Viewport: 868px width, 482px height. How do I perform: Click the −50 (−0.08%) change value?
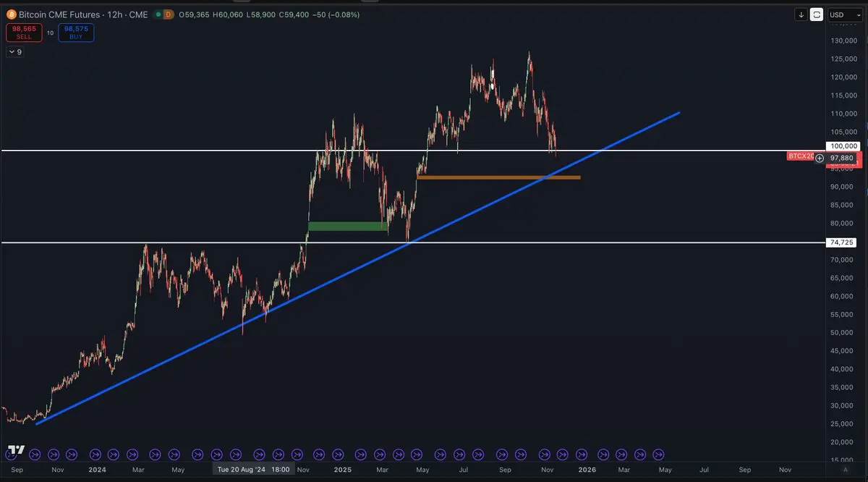coord(336,14)
